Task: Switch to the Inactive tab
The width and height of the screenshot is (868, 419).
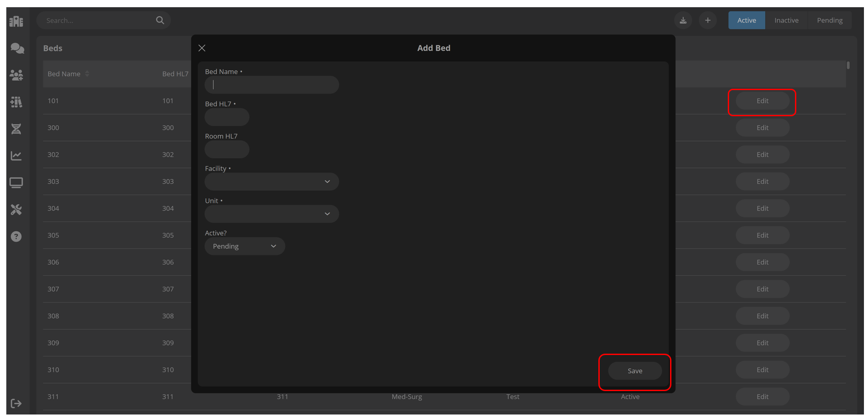Action: [x=786, y=20]
